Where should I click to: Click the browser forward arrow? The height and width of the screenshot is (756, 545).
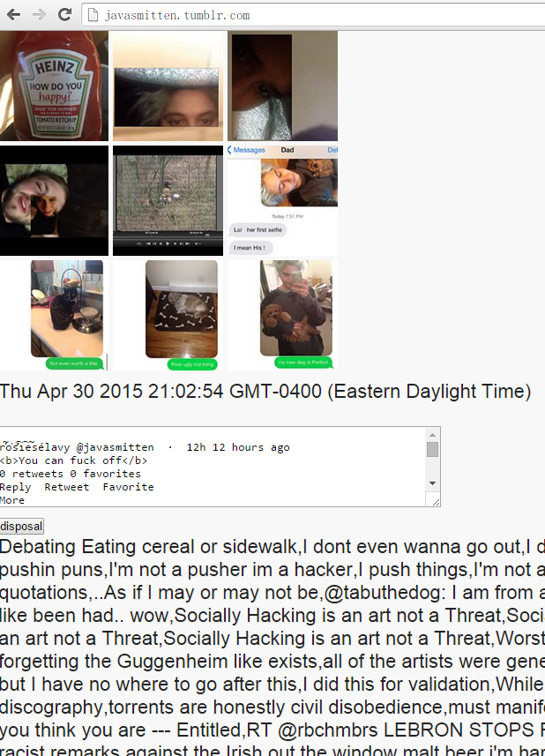[x=39, y=14]
